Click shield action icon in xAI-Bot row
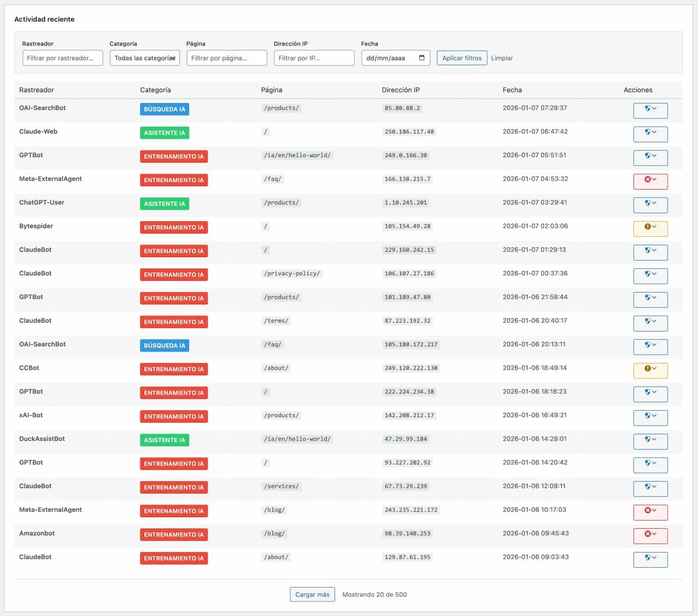The image size is (698, 616). tap(647, 416)
